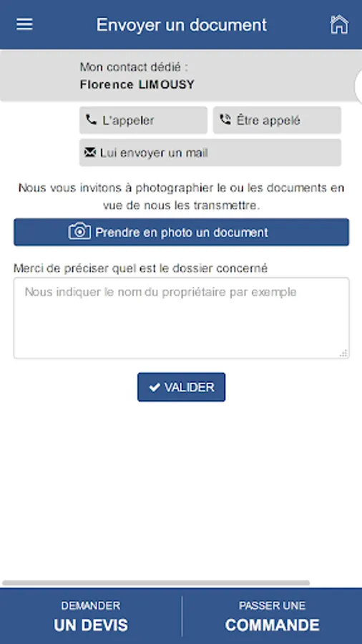Tap the callback phone icon beside Être appelé

[225, 120]
